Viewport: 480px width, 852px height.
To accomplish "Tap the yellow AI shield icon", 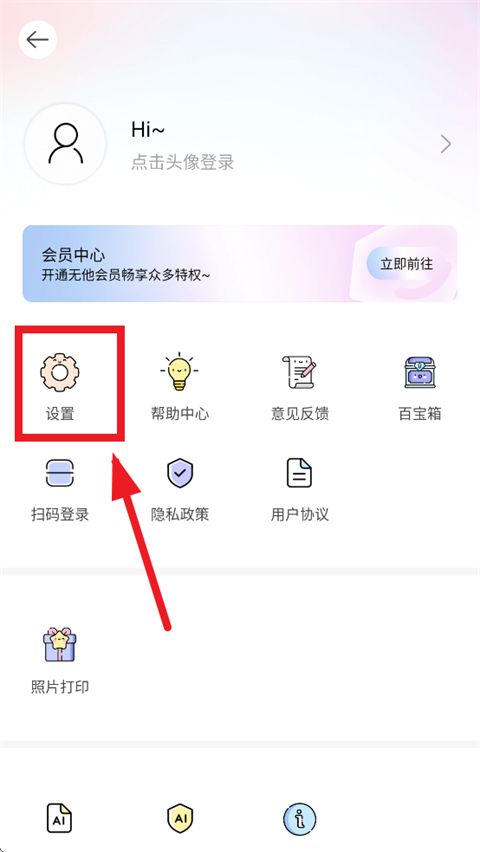I will coord(179,818).
